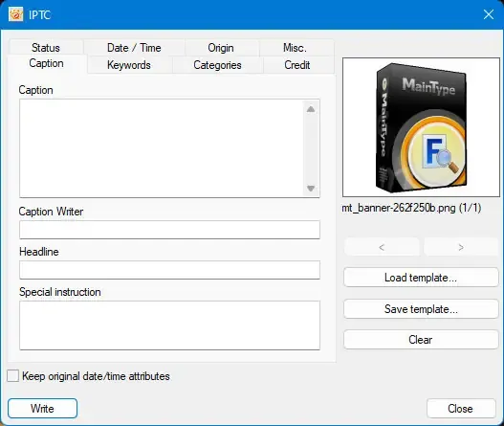Click the Write button
The width and height of the screenshot is (504, 426).
tap(42, 409)
